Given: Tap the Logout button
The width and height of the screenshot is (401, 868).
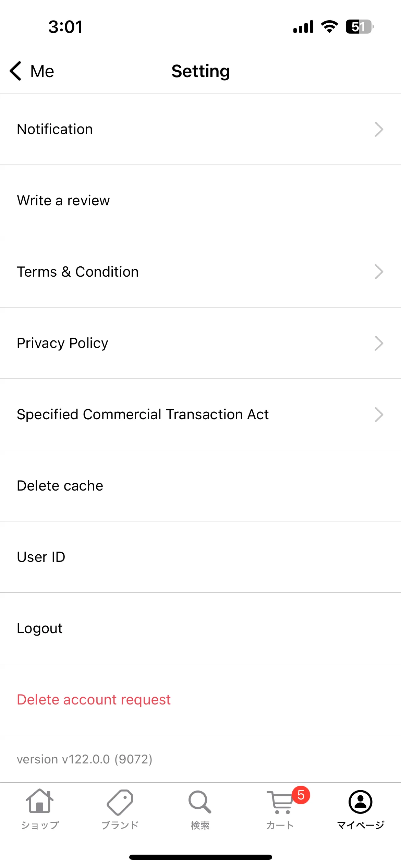Looking at the screenshot, I should (200, 628).
